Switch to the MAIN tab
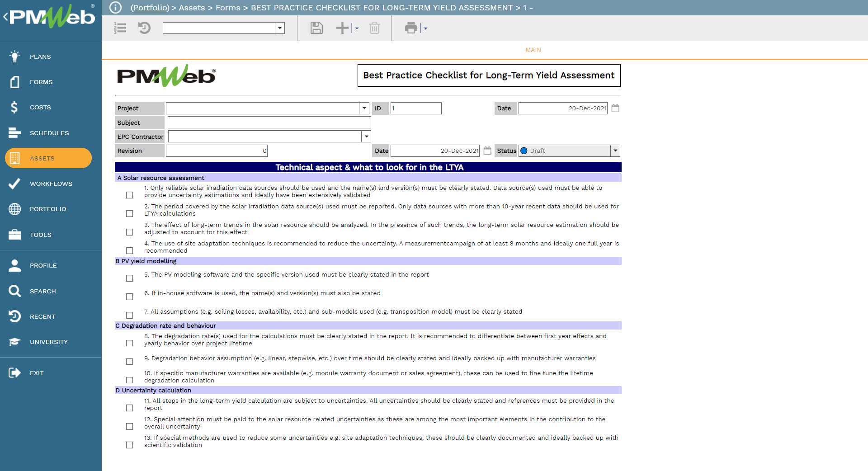Image resolution: width=868 pixels, height=471 pixels. [x=533, y=50]
